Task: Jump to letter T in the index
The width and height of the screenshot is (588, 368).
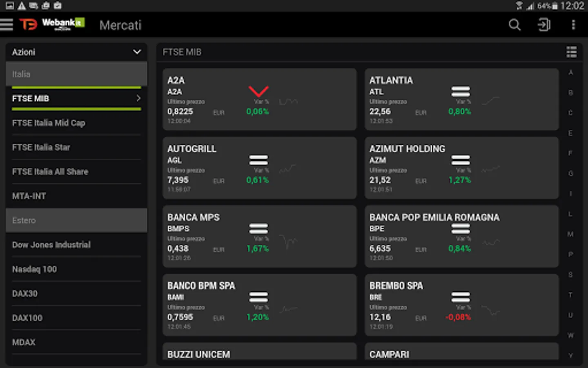Action: point(570,295)
